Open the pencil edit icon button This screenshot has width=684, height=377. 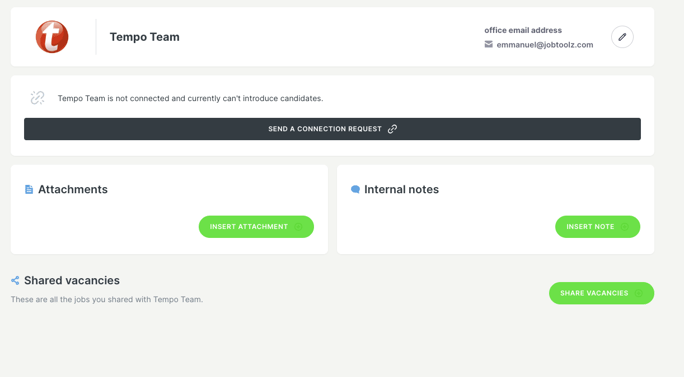[622, 37]
